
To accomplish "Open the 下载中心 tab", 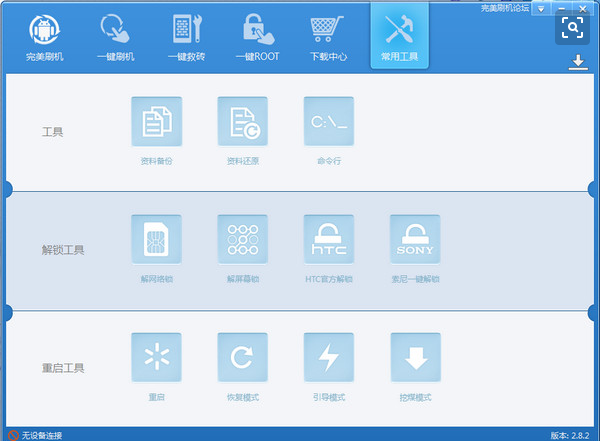I will coord(328,38).
